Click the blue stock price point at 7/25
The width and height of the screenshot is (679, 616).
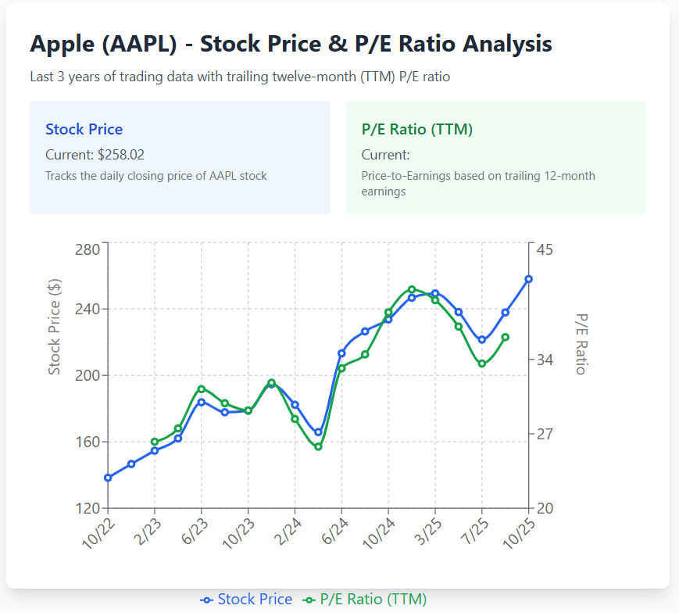point(482,340)
